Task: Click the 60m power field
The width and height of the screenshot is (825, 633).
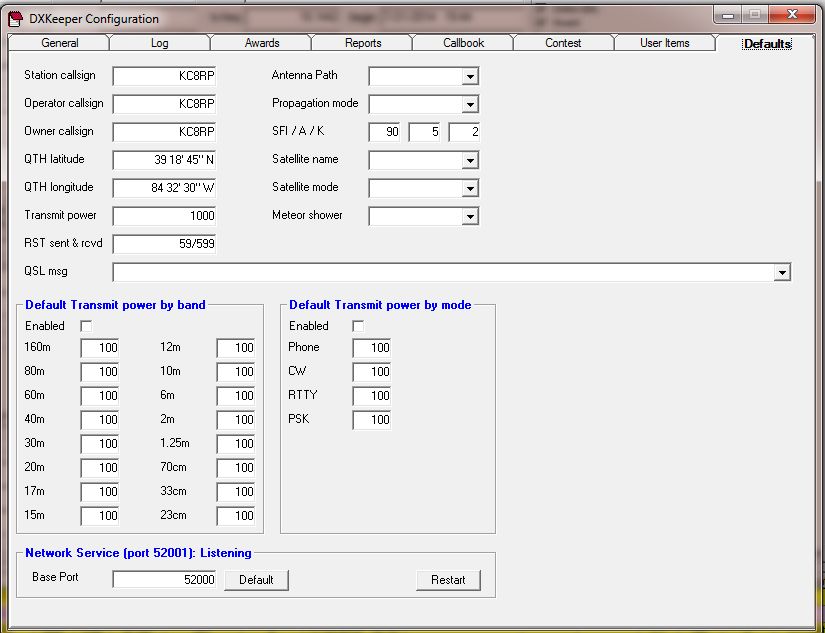Action: coord(99,396)
